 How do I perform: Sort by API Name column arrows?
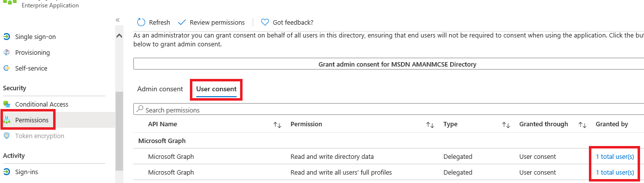[277, 125]
